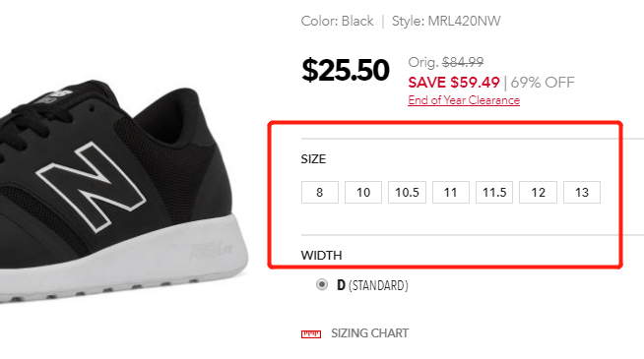The image size is (644, 359).
Task: Select size 13 option
Action: 582,192
